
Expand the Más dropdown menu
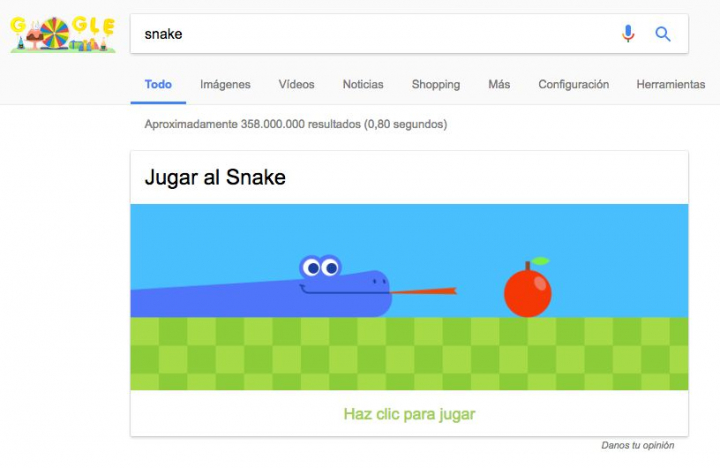pyautogui.click(x=499, y=85)
